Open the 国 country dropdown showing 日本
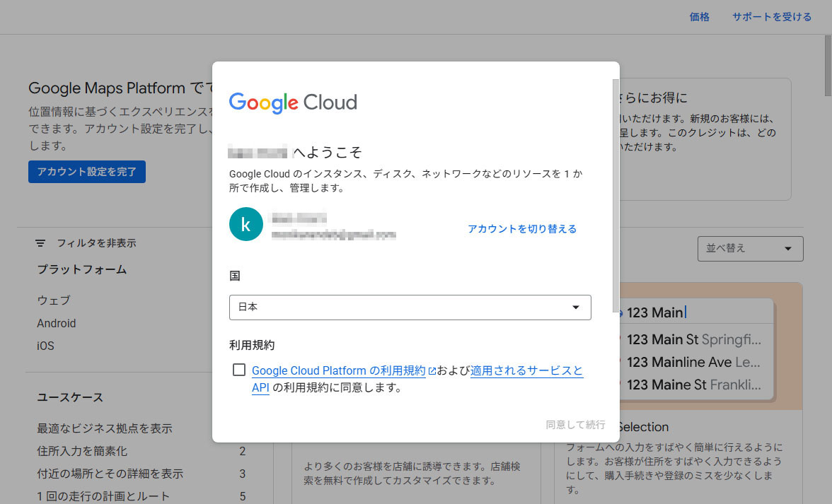Viewport: 832px width, 504px height. 410,307
